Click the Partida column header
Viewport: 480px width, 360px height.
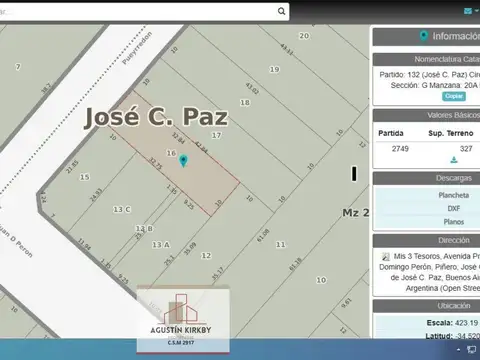tap(391, 133)
